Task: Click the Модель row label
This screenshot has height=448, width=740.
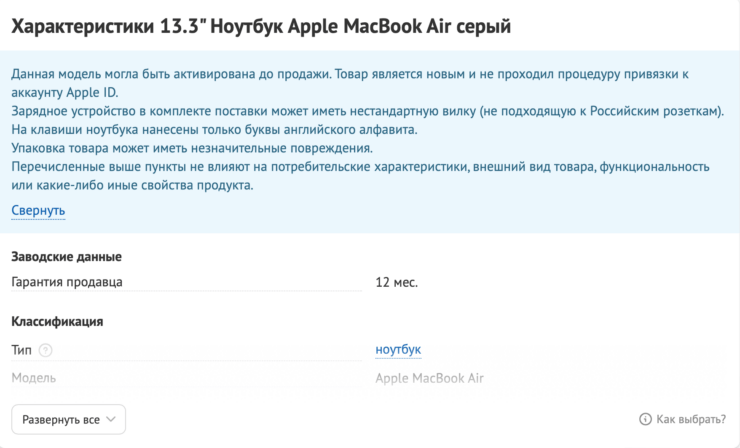Action: (34, 378)
